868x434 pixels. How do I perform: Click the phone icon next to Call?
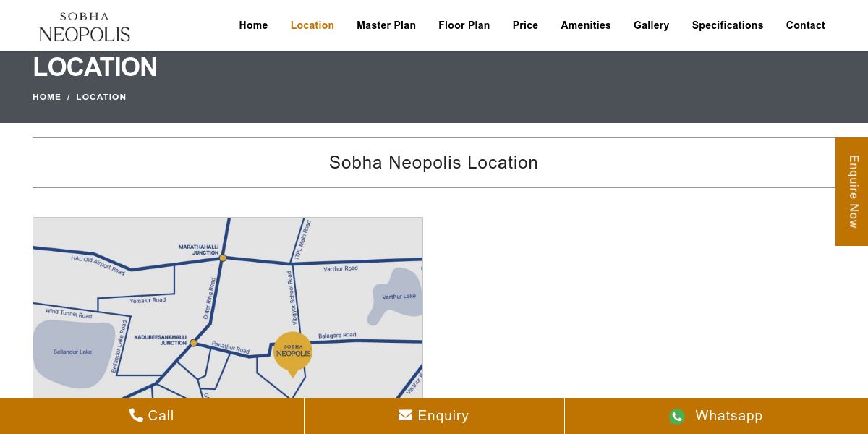pyautogui.click(x=136, y=415)
